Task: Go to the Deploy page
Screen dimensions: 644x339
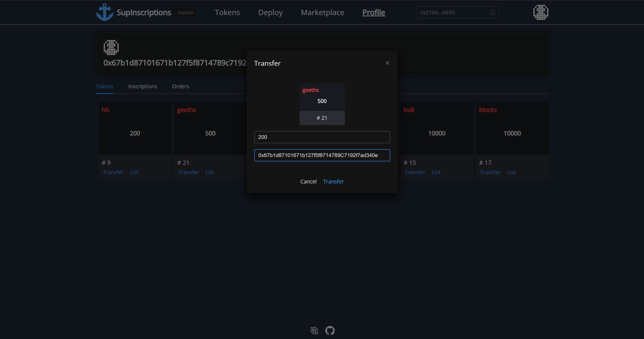Action: pos(270,12)
